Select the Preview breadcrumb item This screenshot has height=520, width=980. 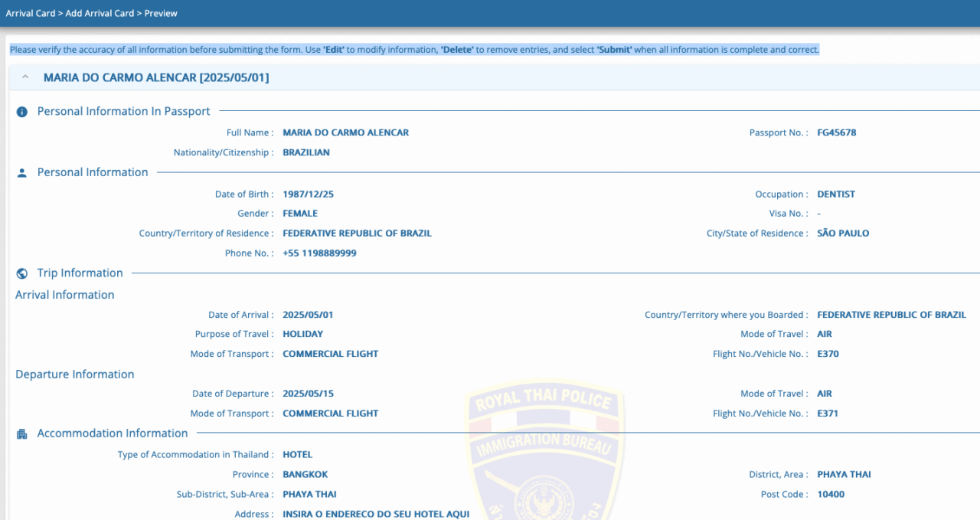161,13
